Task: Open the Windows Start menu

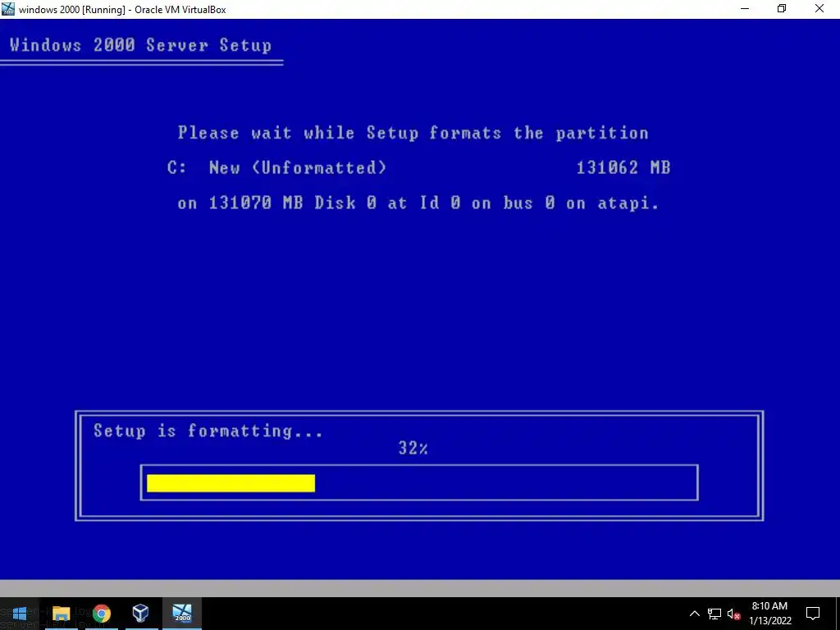Action: click(20, 614)
